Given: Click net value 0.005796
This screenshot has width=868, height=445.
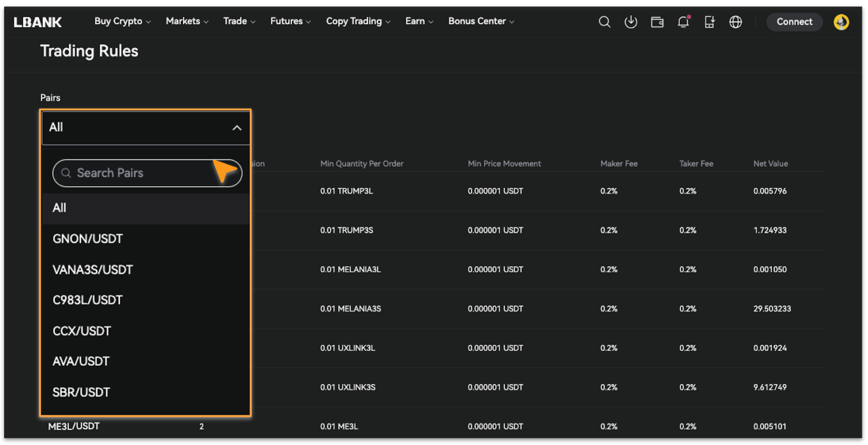Looking at the screenshot, I should (770, 191).
